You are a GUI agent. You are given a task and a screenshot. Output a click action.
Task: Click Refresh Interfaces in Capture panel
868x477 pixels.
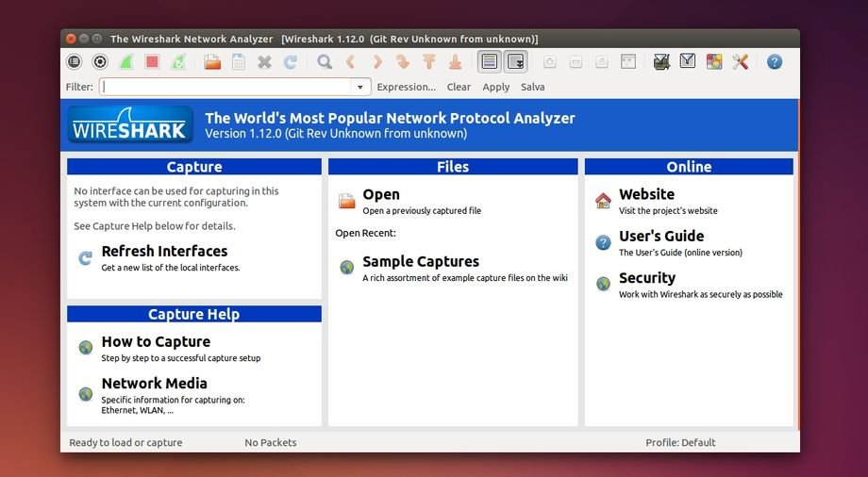[164, 252]
